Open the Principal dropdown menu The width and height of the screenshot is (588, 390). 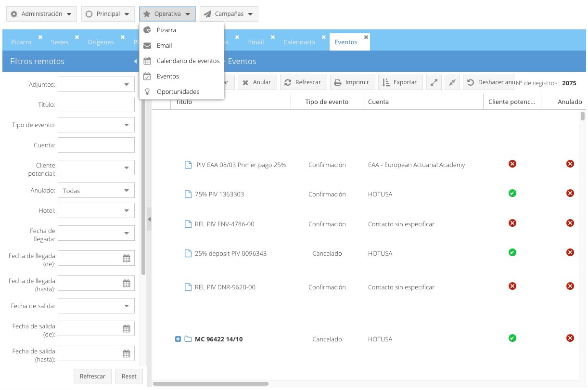point(108,14)
